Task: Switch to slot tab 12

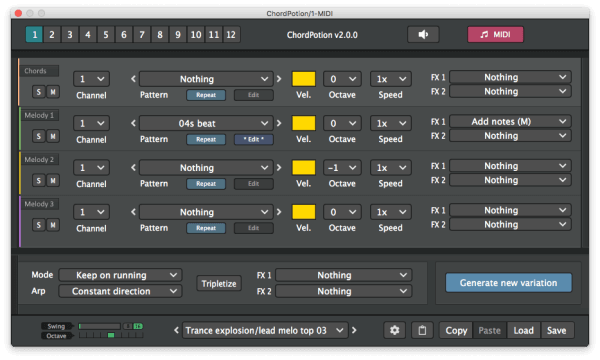Action: coord(231,35)
